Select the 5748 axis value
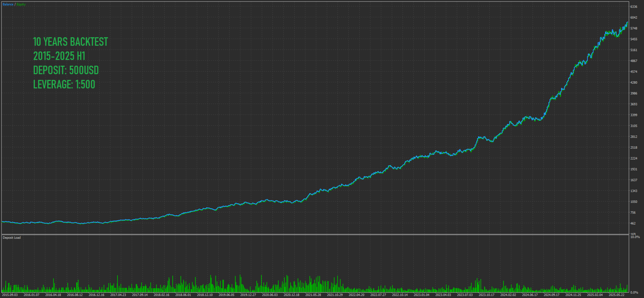The width and height of the screenshot is (644, 298). point(634,28)
